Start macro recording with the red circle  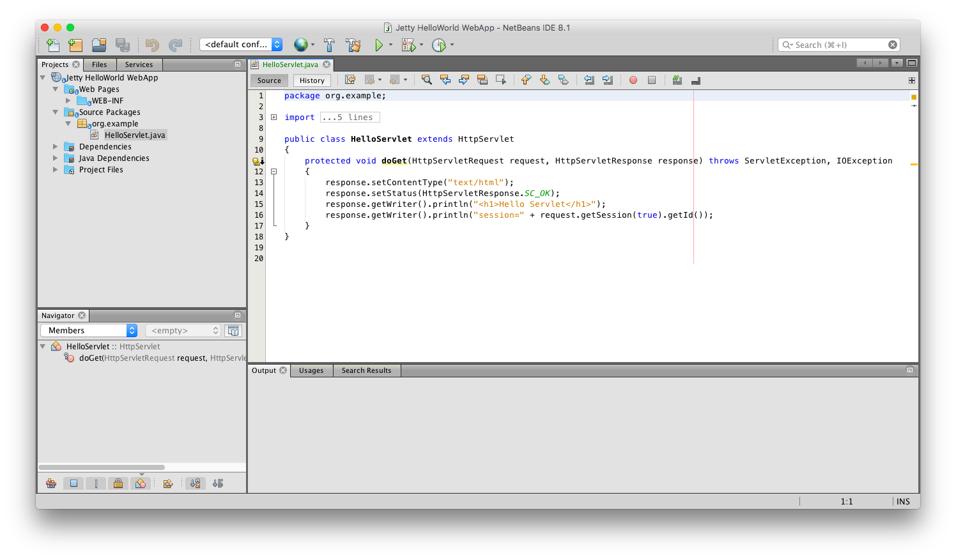(633, 80)
